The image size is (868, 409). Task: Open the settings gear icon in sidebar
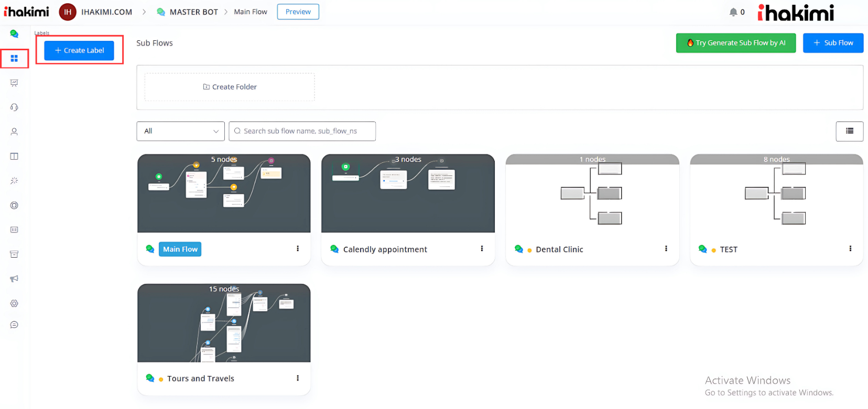pos(14,303)
